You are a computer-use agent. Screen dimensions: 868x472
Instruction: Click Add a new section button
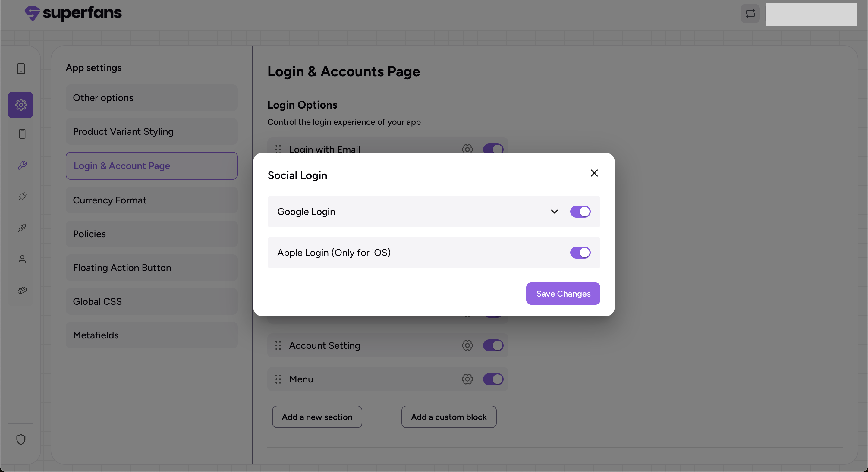[317, 417]
